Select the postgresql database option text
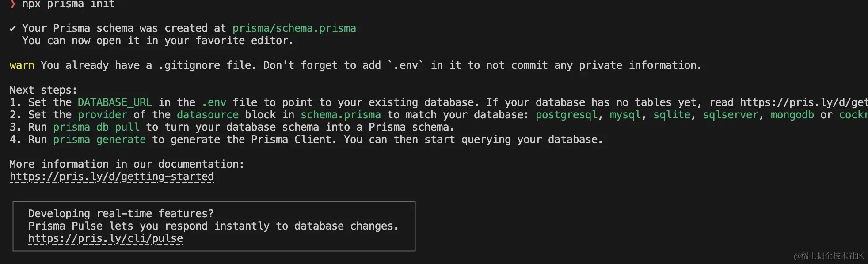868x264 pixels. coord(566,115)
